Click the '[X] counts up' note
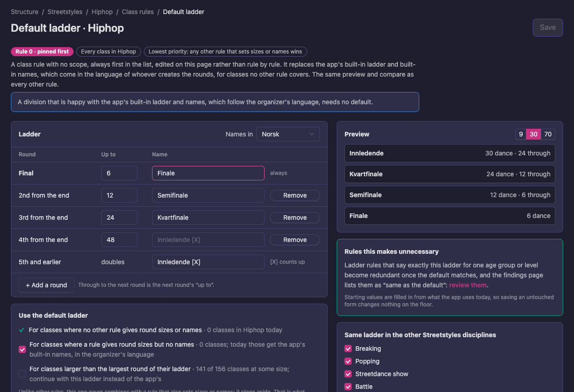Screen dimensions: 574x392 [x=288, y=262]
